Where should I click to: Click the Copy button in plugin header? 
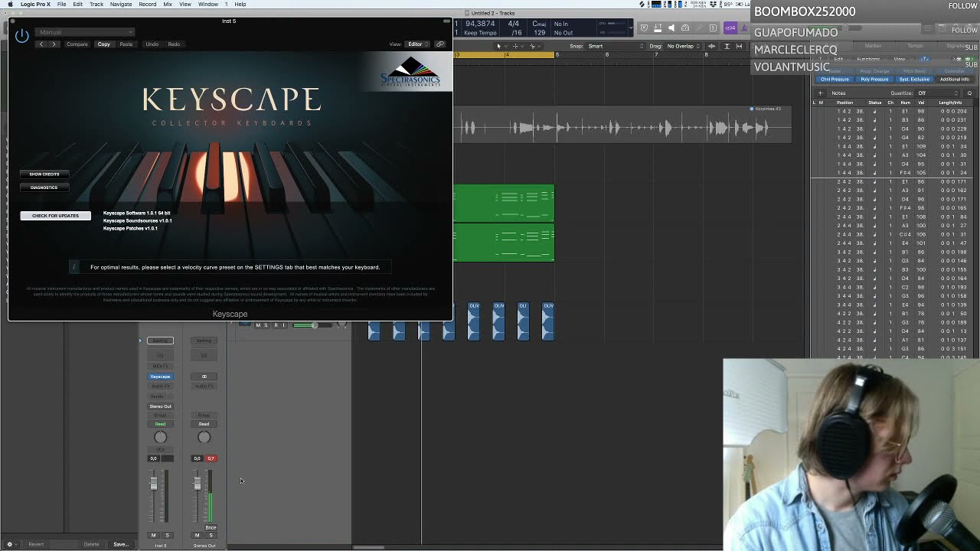click(103, 44)
